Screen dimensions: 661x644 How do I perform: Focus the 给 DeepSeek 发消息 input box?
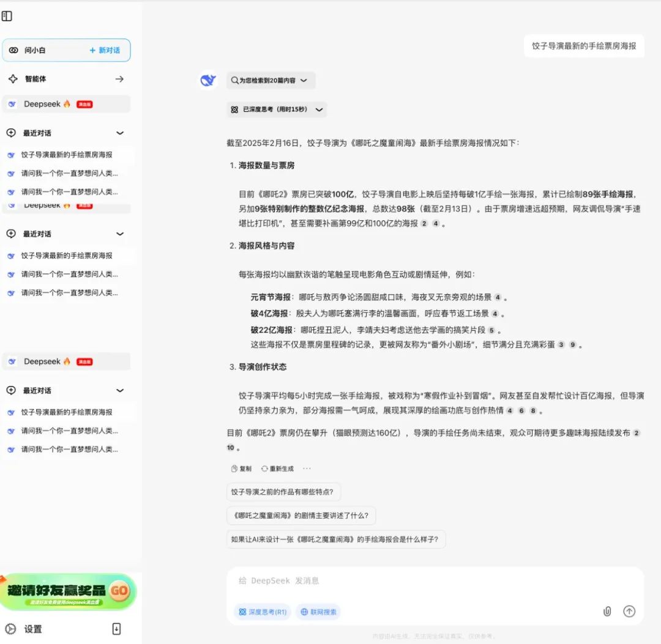(x=435, y=581)
